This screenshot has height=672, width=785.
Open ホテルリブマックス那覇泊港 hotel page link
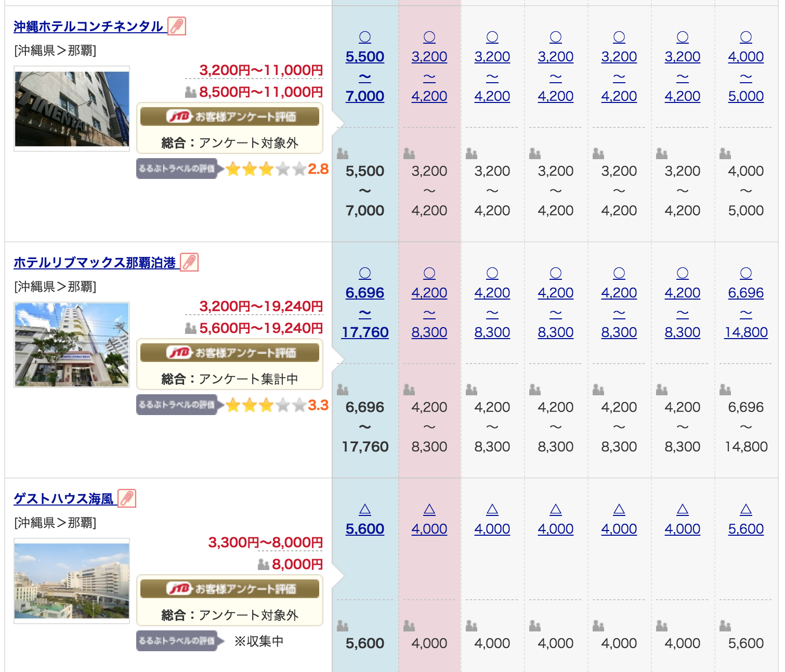click(x=95, y=263)
